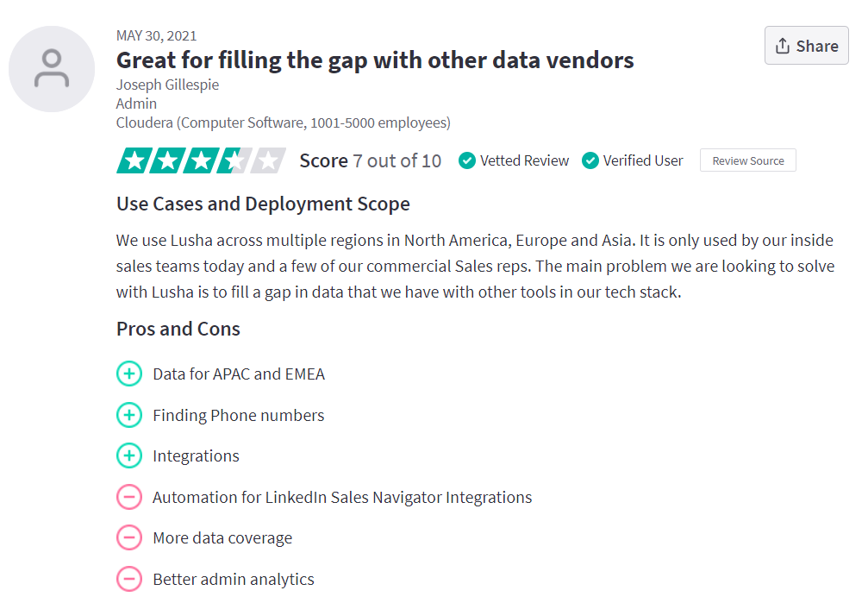Click the Share button
The height and width of the screenshot is (603, 868).
pos(806,46)
